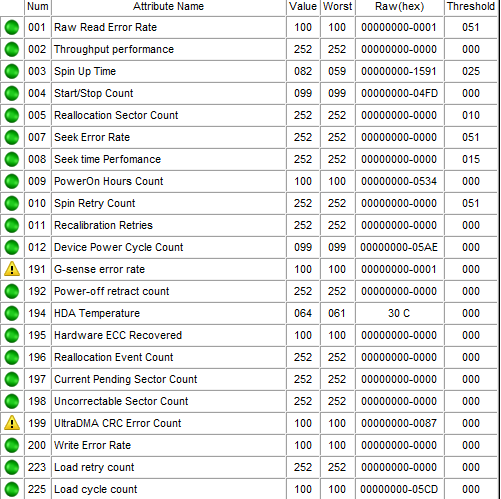The width and height of the screenshot is (501, 499).
Task: Click the attribute number 196
Action: [37, 357]
